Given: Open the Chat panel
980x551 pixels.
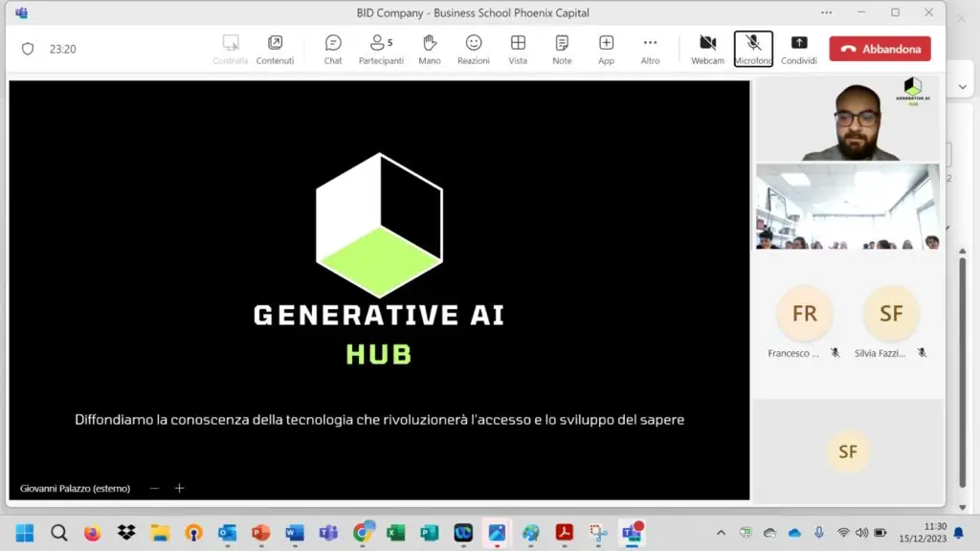Looking at the screenshot, I should pos(333,49).
